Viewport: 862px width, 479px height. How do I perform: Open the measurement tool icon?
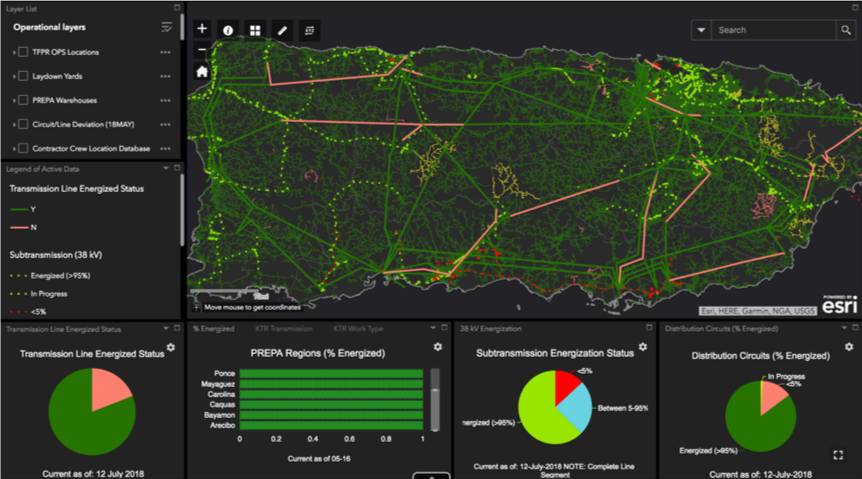(x=309, y=31)
